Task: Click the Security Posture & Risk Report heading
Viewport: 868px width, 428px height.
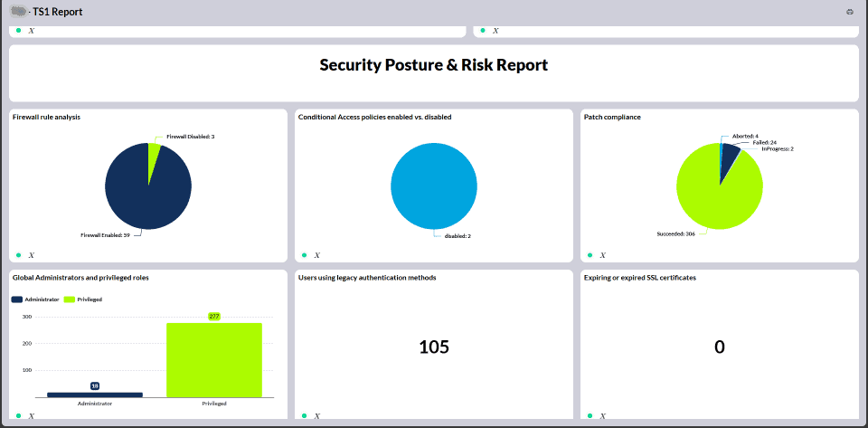Action: 434,65
